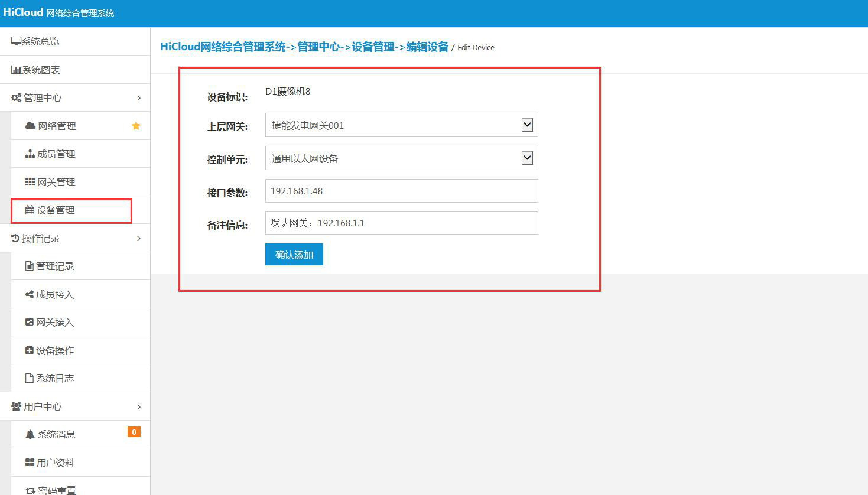This screenshot has height=495, width=868.
Task: Open the 控制单元 control unit dropdown
Action: 526,158
